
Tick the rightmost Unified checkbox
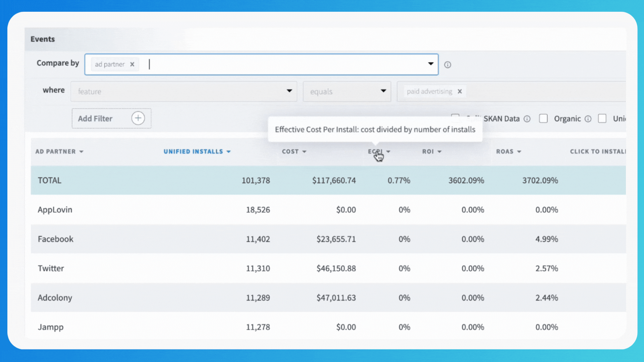[x=602, y=118]
